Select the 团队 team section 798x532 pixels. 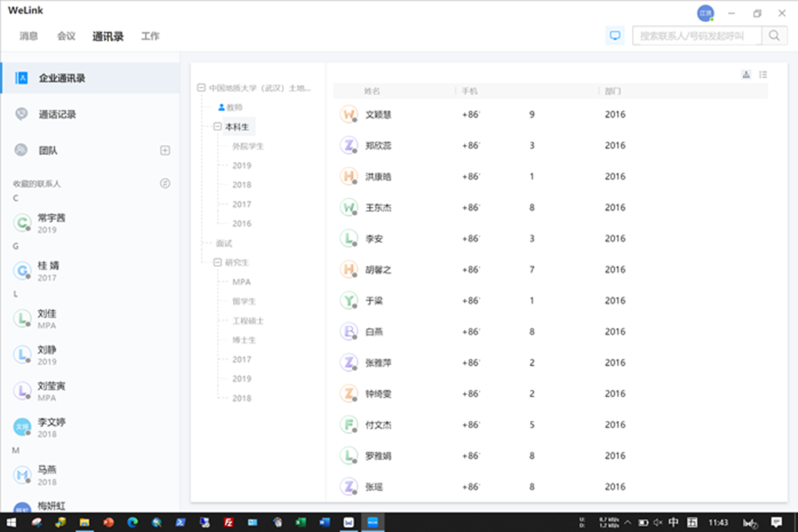point(48,151)
